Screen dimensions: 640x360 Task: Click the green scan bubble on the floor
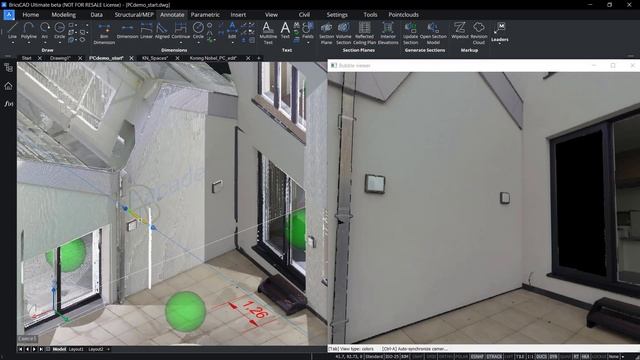tap(185, 311)
